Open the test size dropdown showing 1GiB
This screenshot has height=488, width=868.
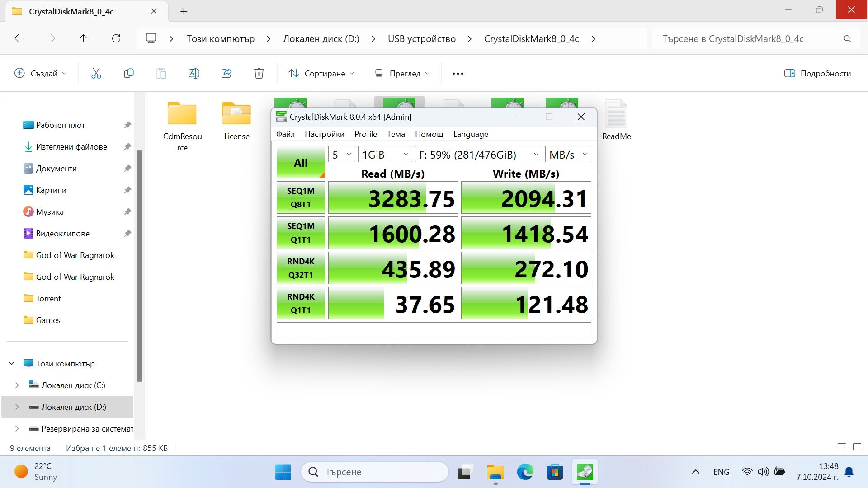[385, 155]
